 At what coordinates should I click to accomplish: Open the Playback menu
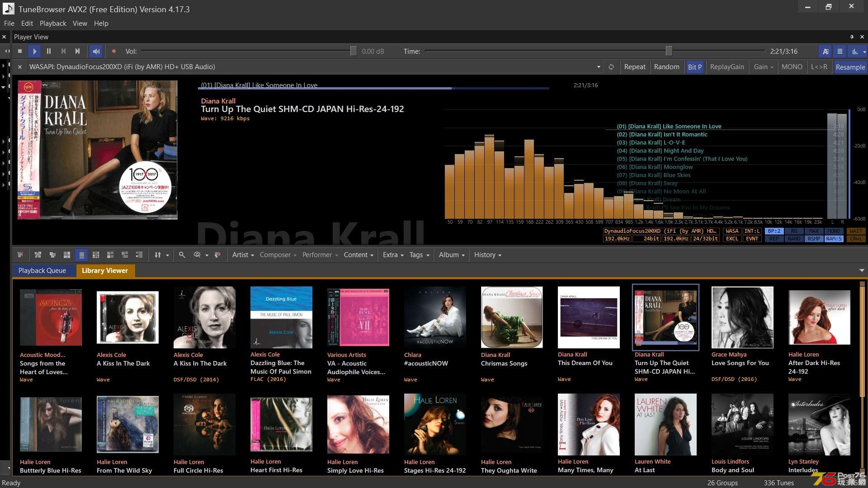pos(53,23)
